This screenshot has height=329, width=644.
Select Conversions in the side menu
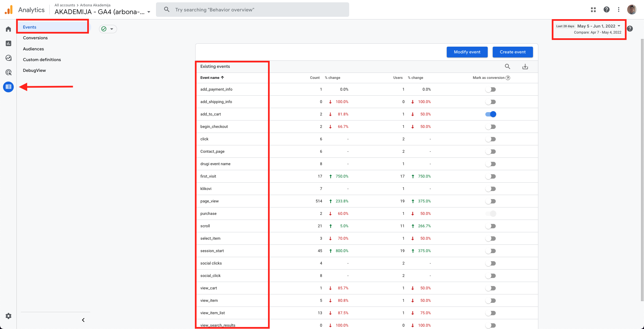click(x=35, y=38)
